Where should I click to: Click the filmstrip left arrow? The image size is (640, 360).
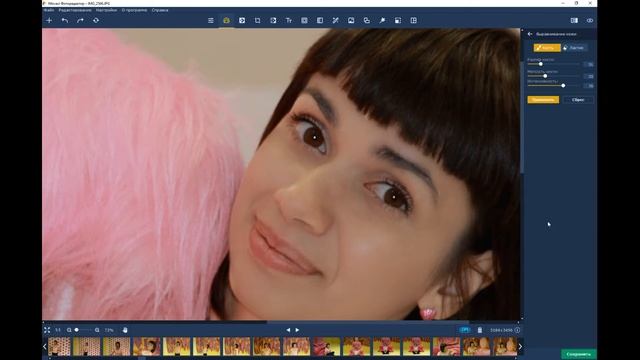[x=44, y=347]
